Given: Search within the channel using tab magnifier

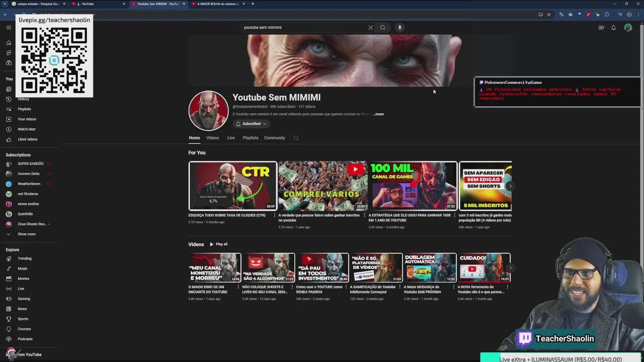Looking at the screenshot, I should click(x=296, y=138).
